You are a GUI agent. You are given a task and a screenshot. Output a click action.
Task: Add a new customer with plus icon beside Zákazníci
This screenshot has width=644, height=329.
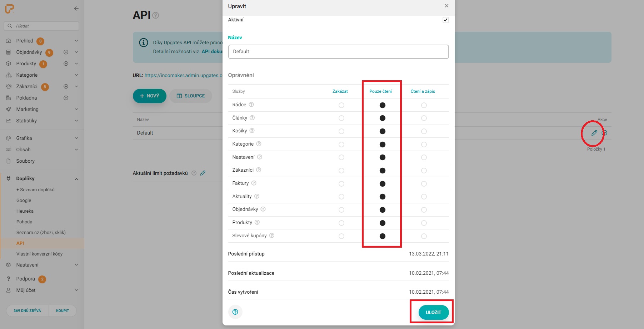[66, 86]
